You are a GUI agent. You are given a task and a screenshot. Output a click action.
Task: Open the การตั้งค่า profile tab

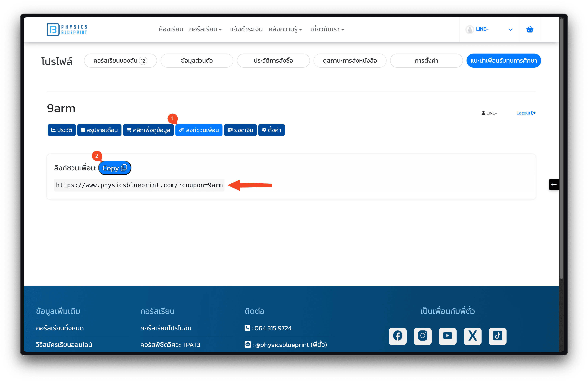click(x=426, y=60)
